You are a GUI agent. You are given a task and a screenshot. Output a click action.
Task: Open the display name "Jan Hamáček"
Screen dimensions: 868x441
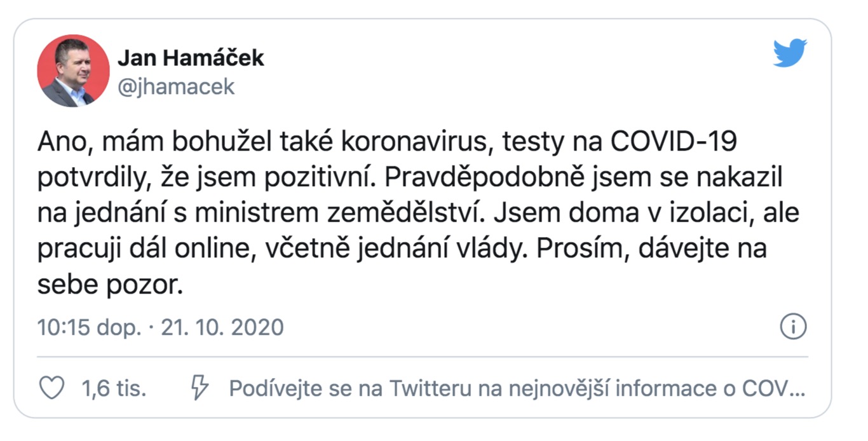pos(191,58)
